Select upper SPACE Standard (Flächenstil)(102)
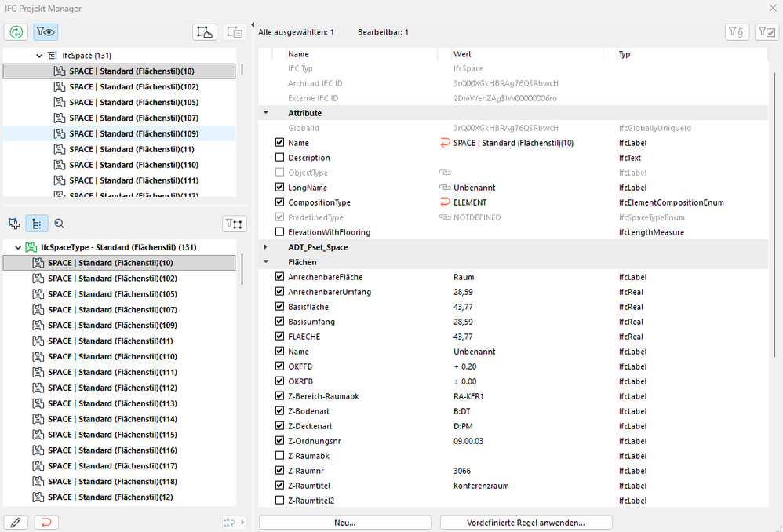Image resolution: width=783 pixels, height=532 pixels. pyautogui.click(x=119, y=87)
